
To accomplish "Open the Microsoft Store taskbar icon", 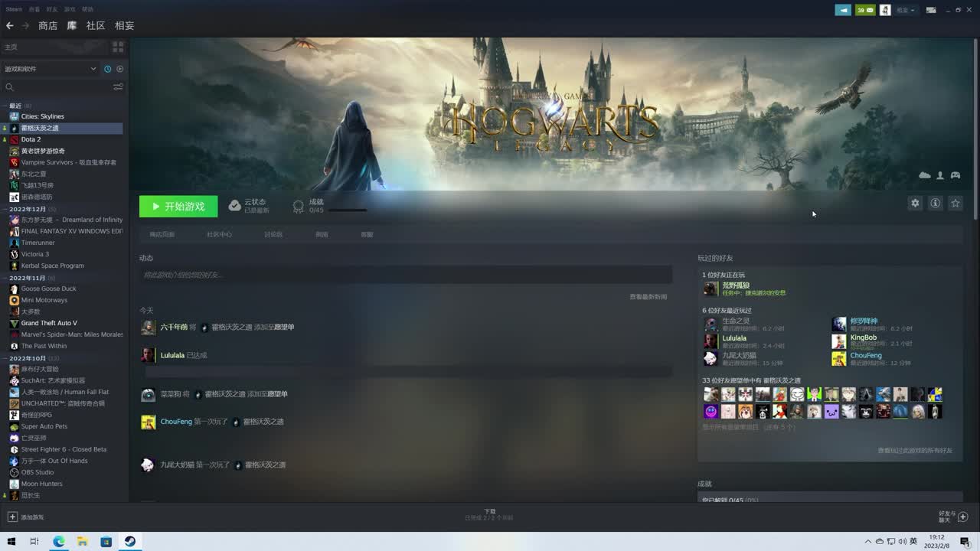I will [x=106, y=542].
